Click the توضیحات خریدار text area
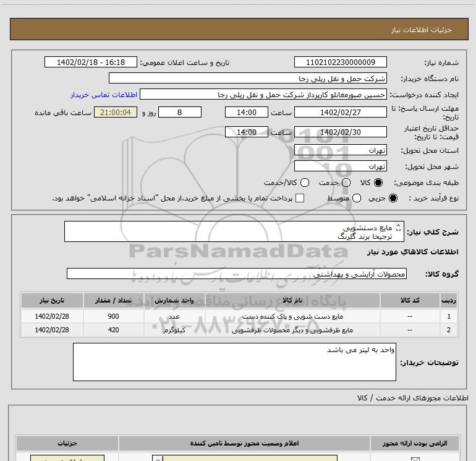This screenshot has height=461, width=476. tap(234, 362)
